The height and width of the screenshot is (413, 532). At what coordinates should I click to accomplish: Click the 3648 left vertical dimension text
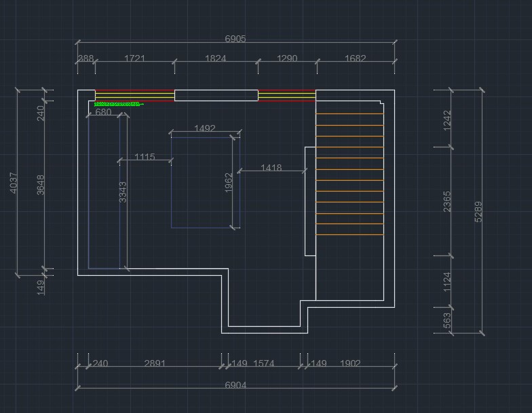click(41, 185)
